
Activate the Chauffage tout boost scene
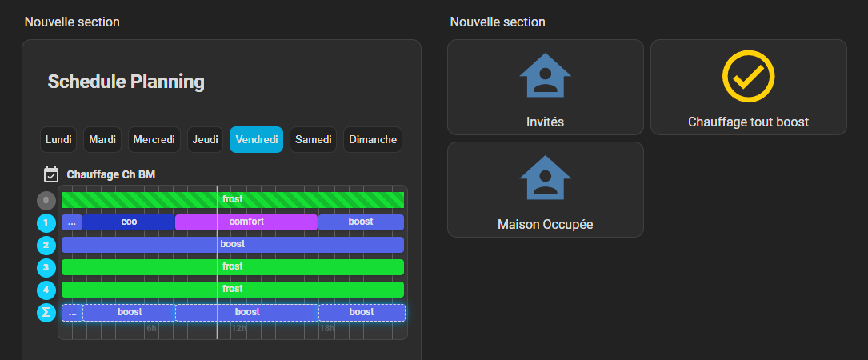748,122
